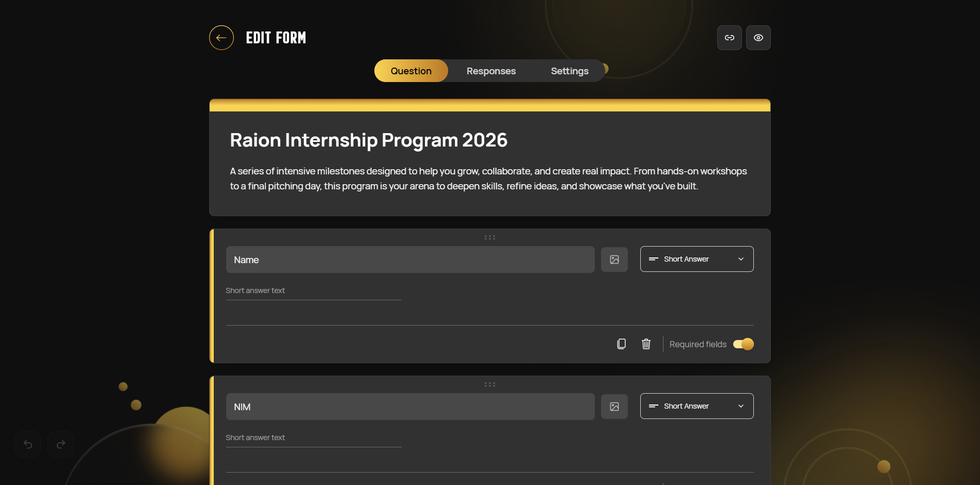The height and width of the screenshot is (485, 980).
Task: Add image to the NIM question
Action: coord(614,407)
